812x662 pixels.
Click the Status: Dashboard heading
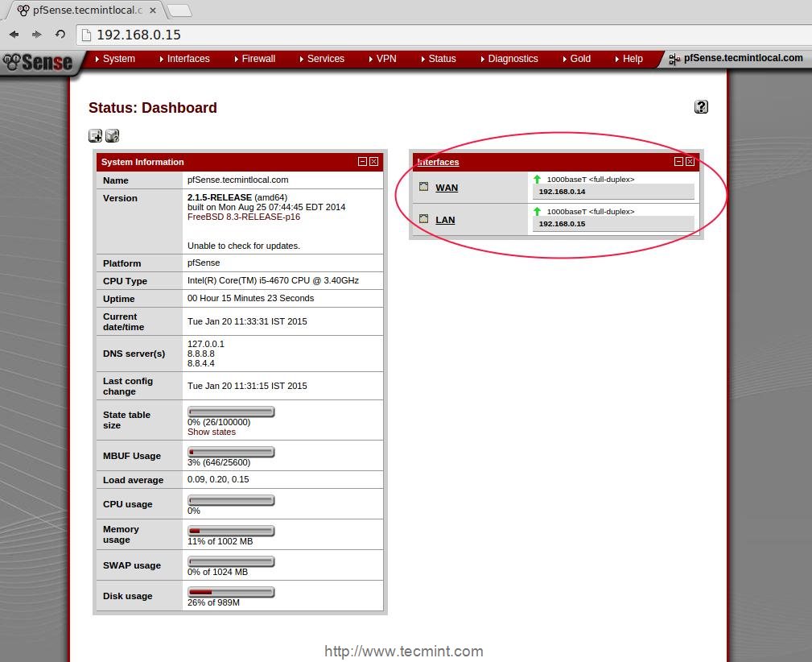click(153, 108)
